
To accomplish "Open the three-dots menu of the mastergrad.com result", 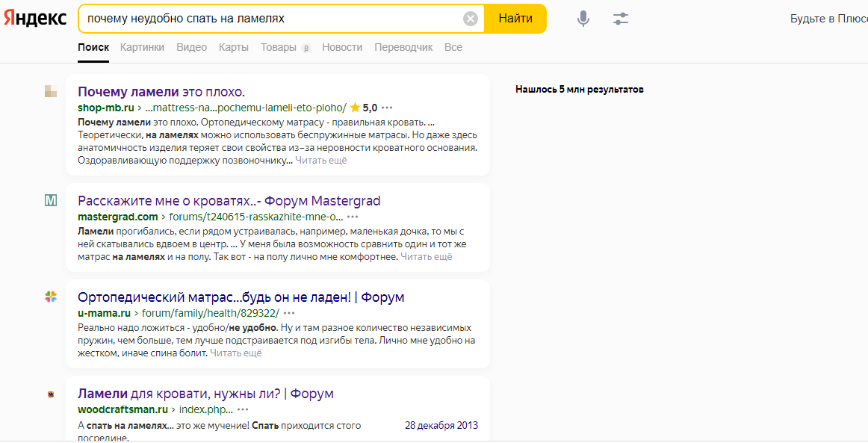I will [353, 217].
